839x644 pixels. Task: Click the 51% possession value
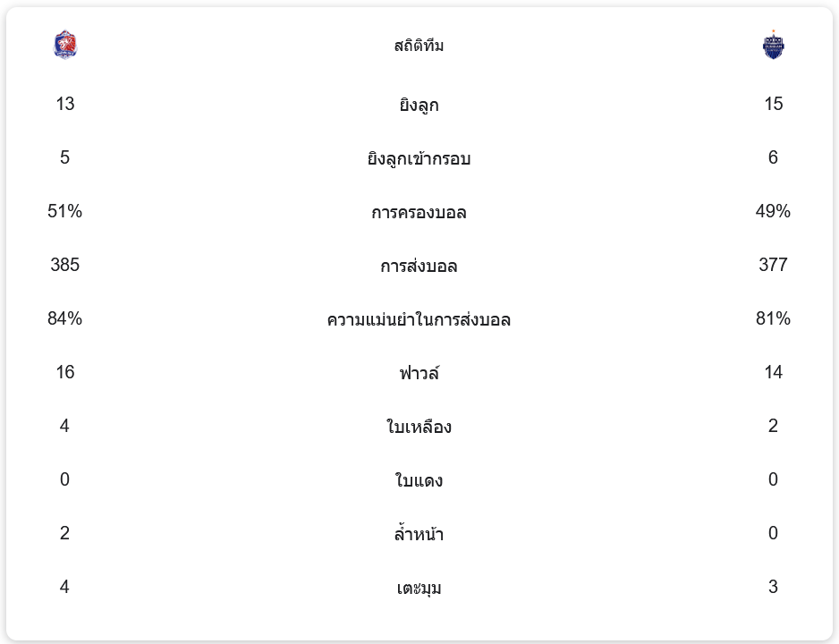65,211
